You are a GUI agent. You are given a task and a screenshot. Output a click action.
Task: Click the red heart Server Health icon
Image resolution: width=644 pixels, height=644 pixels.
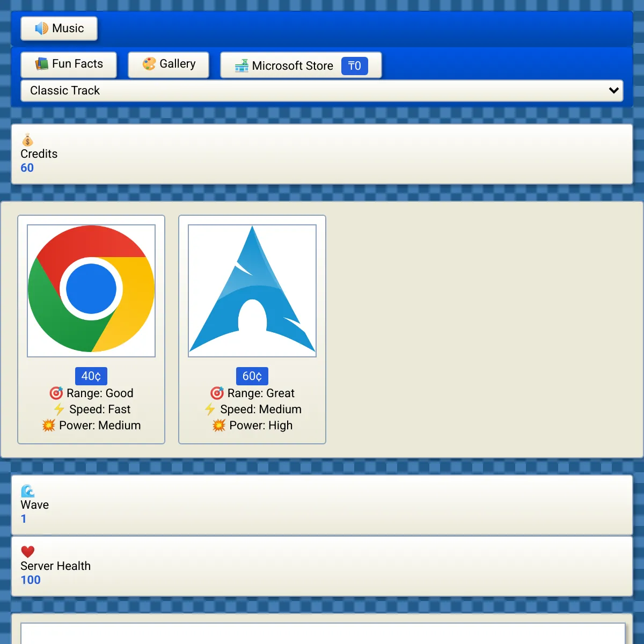coord(27,552)
